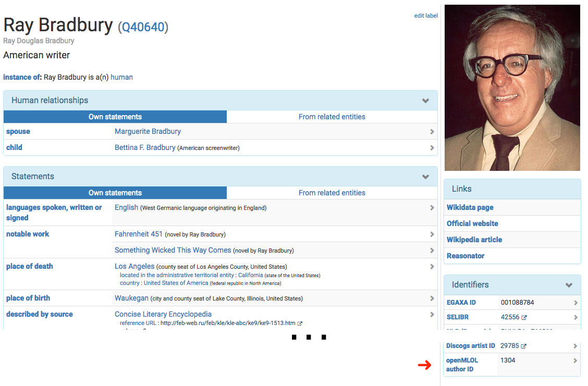Screen dimensions: 588x386
Task: Collapse the Identifiers panel chevron
Action: pos(569,285)
